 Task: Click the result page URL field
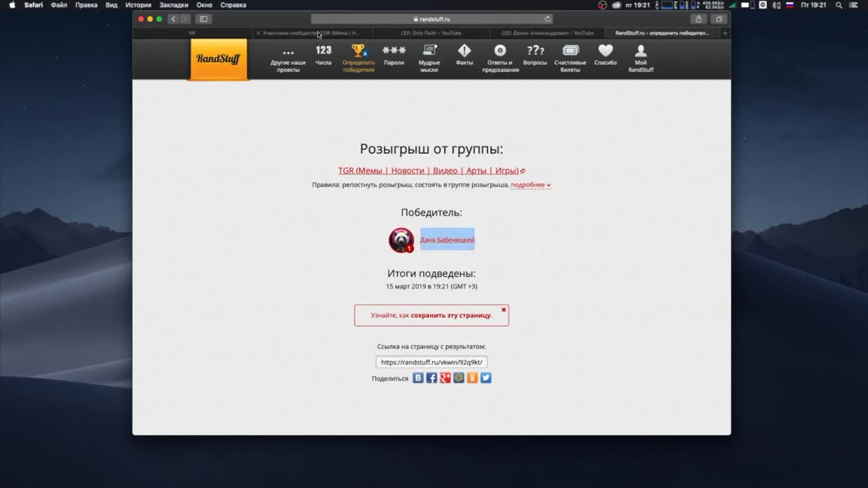[431, 362]
